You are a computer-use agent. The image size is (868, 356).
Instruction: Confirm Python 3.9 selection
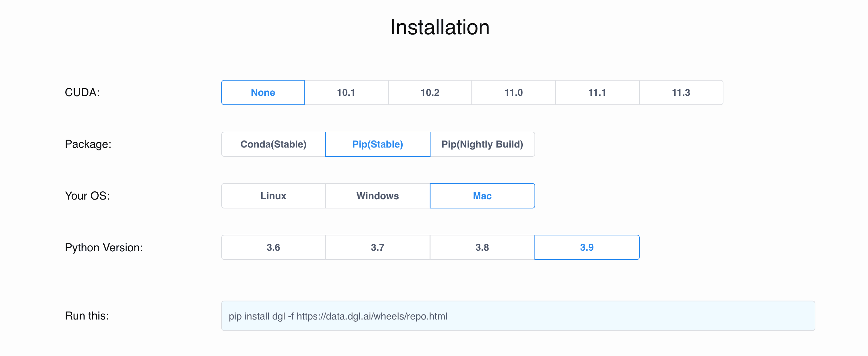point(587,247)
